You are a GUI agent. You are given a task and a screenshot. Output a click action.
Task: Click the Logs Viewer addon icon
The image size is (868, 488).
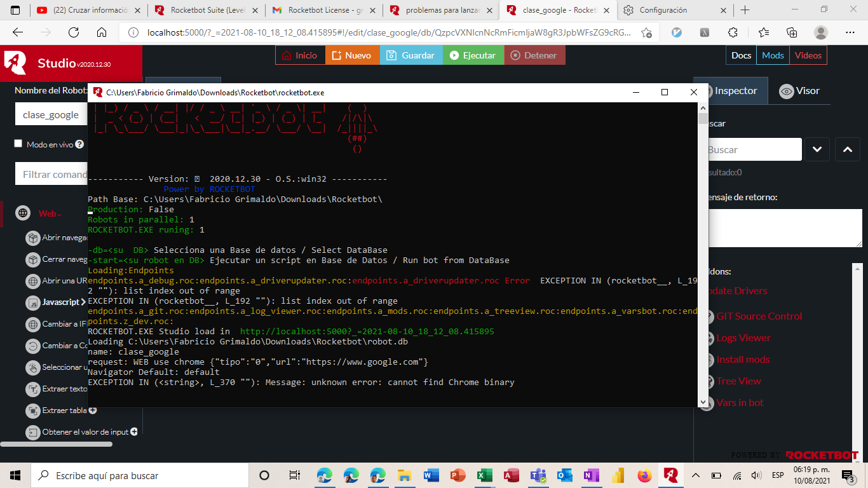708,338
